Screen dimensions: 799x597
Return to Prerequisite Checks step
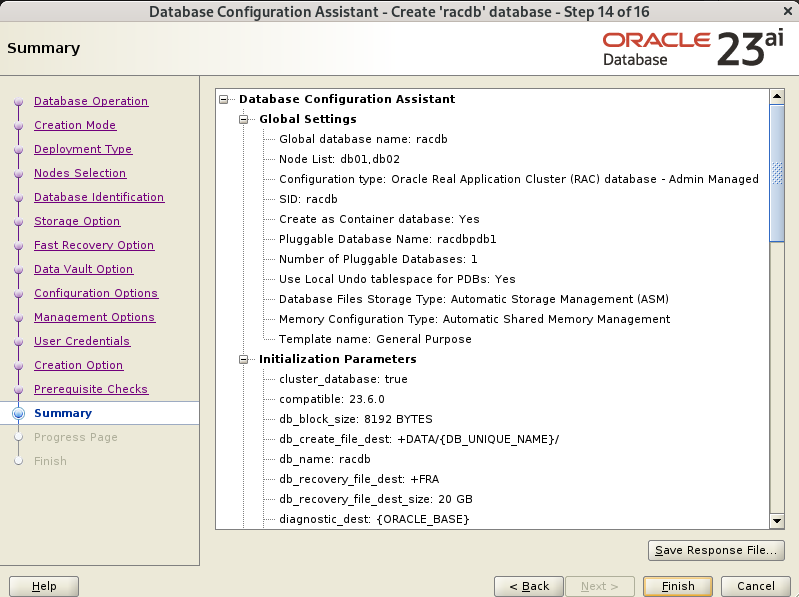click(91, 389)
